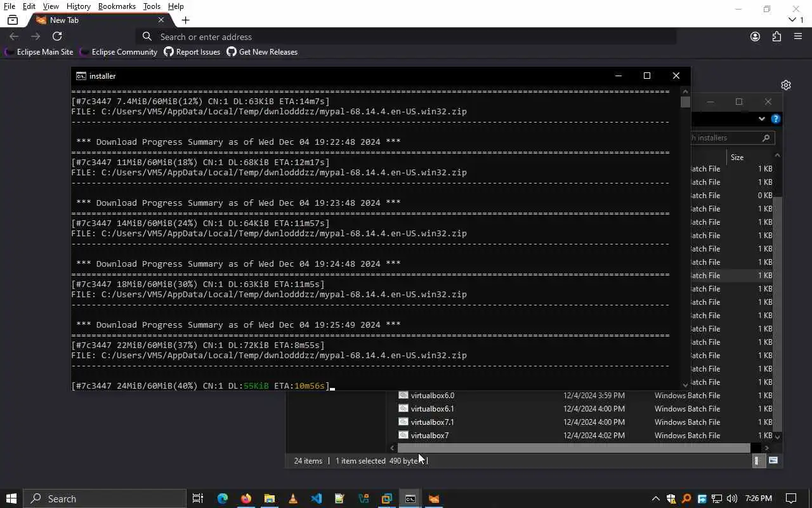This screenshot has height=508, width=812.
Task: Switch File Explorer to large icons view
Action: point(773,461)
